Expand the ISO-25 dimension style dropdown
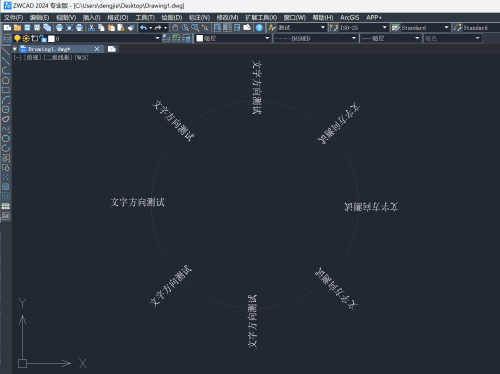This screenshot has width=500, height=374. pyautogui.click(x=359, y=28)
